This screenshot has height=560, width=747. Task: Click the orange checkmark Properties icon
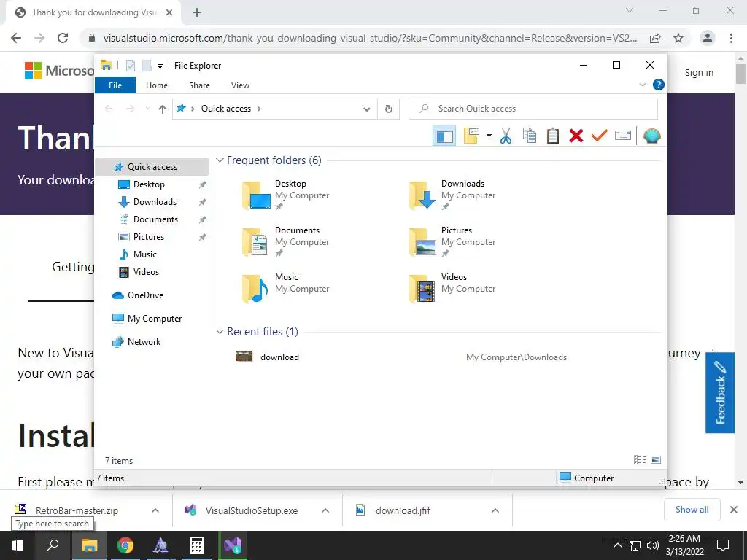pos(600,136)
